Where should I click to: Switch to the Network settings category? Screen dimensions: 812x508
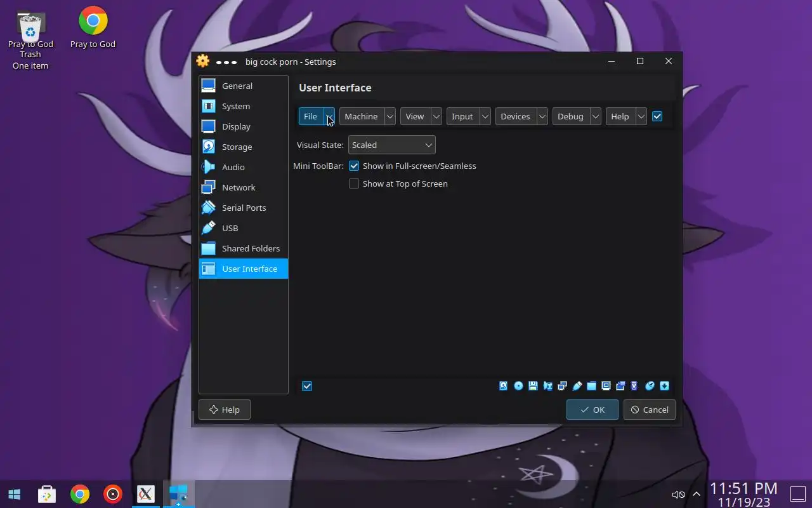point(244,187)
